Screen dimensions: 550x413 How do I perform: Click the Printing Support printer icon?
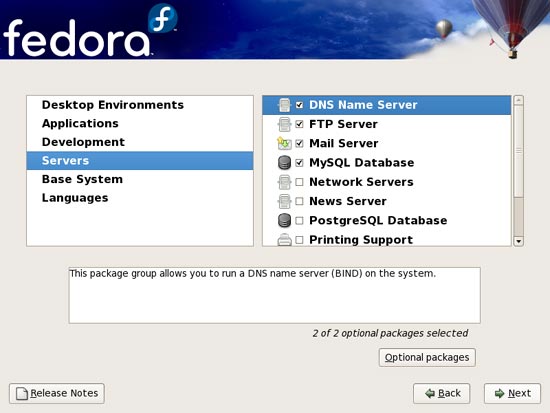284,239
